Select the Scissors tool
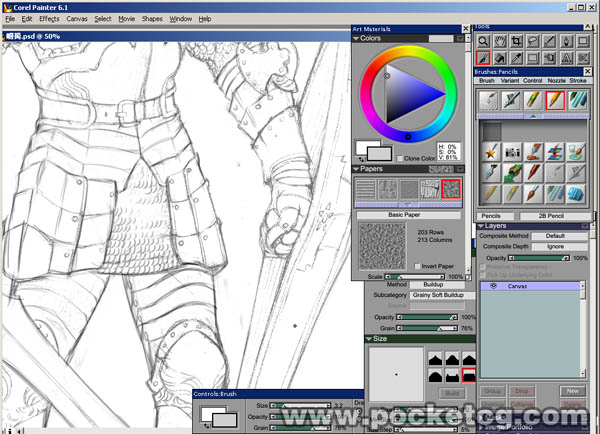 pos(583,58)
